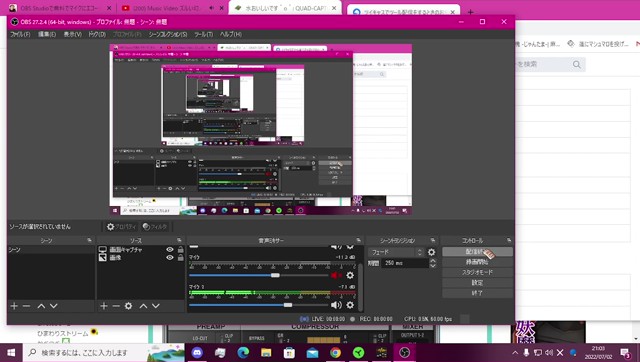Click browser search field behind OBS
Image resolution: width=640 pixels, height=362 pixels.
(x=549, y=64)
